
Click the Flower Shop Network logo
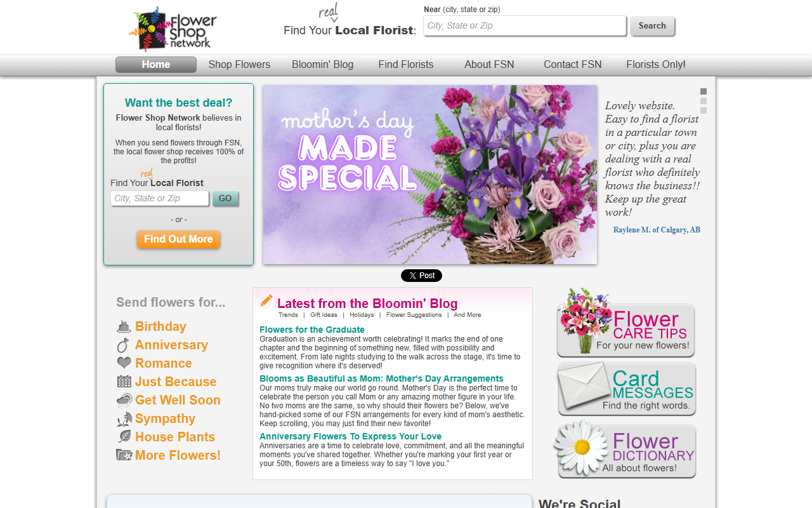pos(173,29)
